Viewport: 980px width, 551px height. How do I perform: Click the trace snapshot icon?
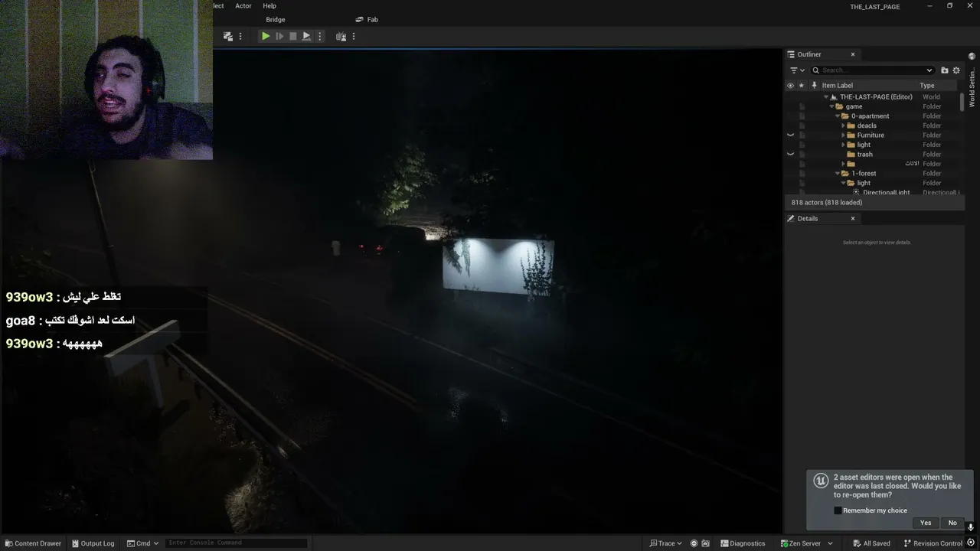tap(705, 543)
